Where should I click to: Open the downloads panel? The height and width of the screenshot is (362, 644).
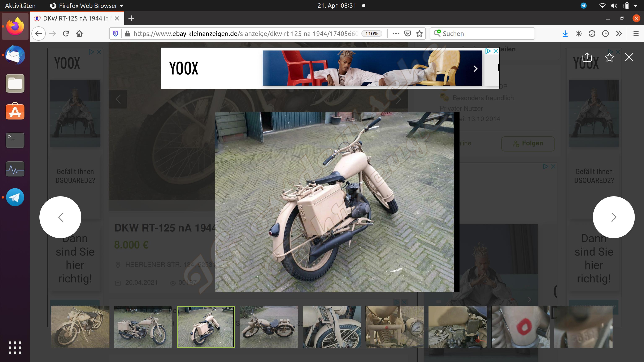(x=565, y=34)
